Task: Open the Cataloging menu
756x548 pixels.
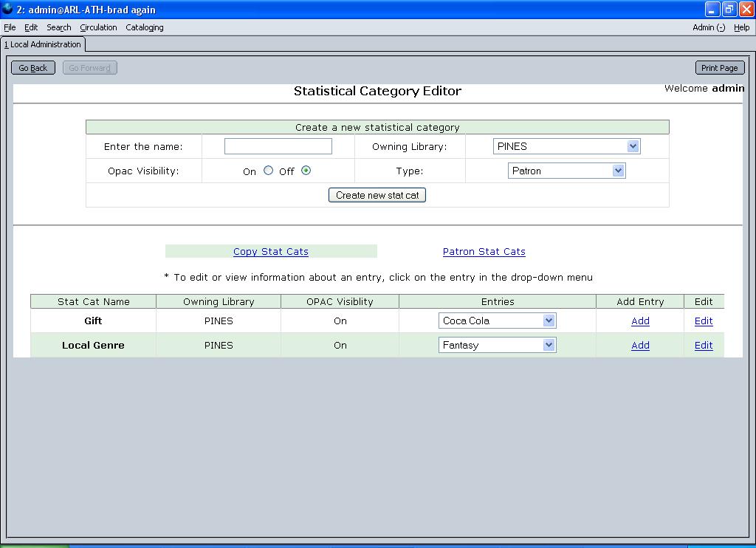Action: (x=145, y=27)
